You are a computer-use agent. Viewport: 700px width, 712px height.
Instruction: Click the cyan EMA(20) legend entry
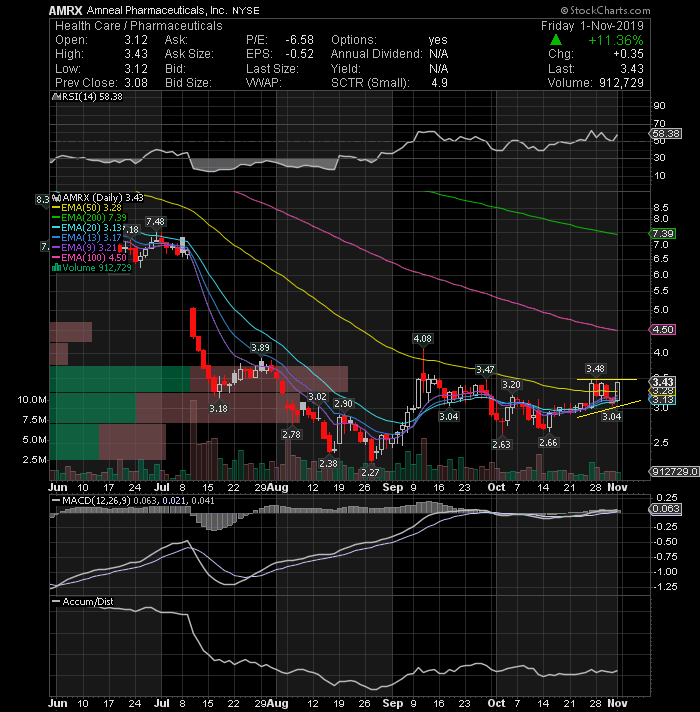click(87, 227)
